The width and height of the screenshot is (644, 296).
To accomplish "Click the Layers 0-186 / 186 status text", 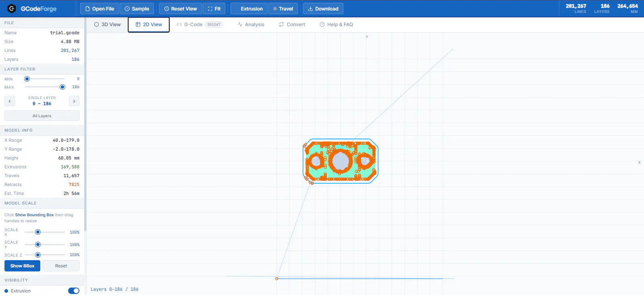I will [x=114, y=290].
